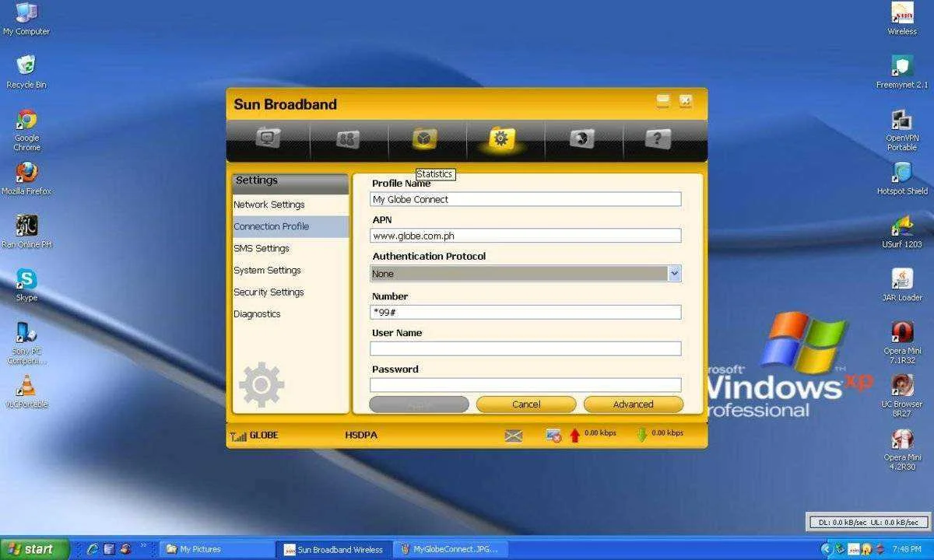Select Connection Profile in the sidebar
934x560 pixels.
click(x=290, y=226)
